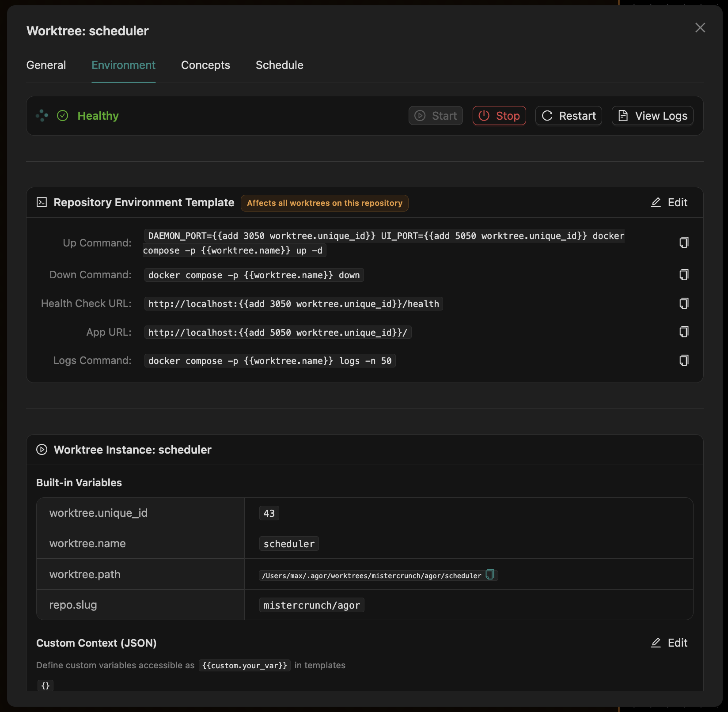Open the Concepts tab
Screen dimensions: 728x712
(205, 65)
